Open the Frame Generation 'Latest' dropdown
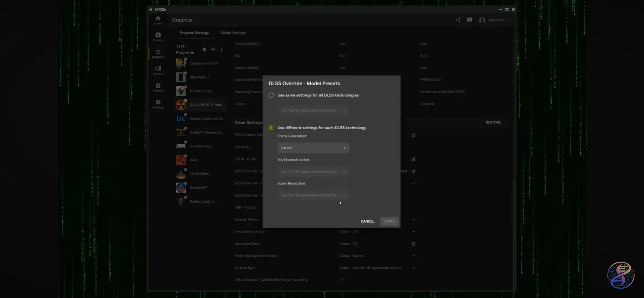This screenshot has width=644, height=298. pos(313,148)
